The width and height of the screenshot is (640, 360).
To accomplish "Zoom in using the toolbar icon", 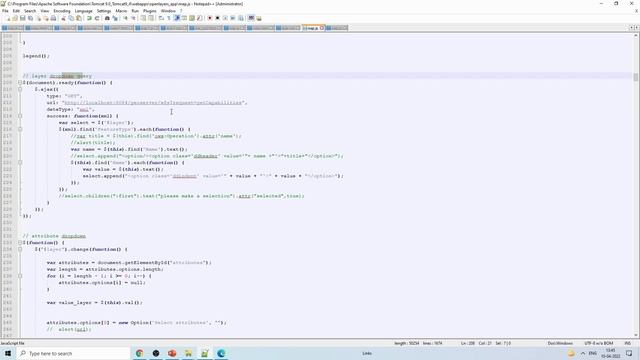I will (126, 18).
